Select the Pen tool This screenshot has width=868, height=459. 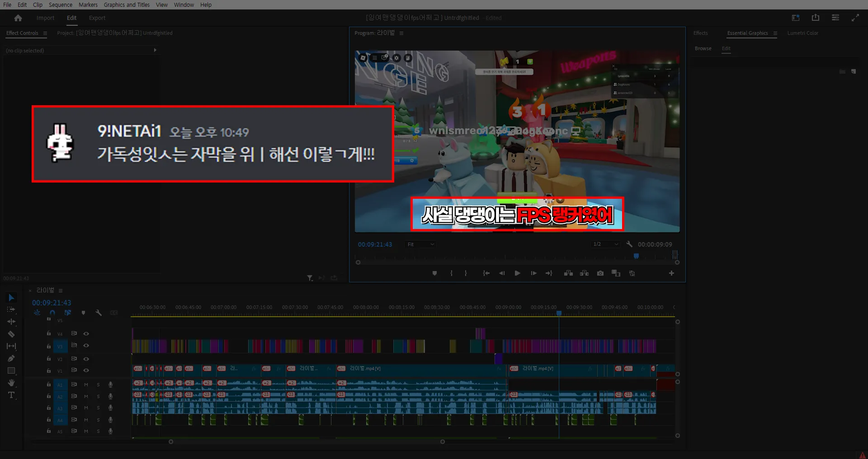pos(11,358)
